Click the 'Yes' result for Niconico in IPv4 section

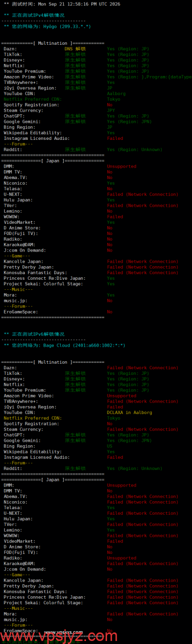[x=111, y=183]
